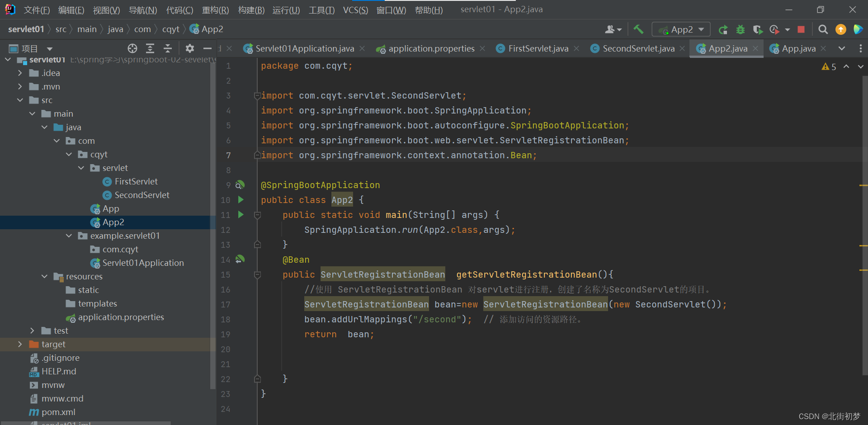The width and height of the screenshot is (868, 425).
Task: Launch the Profiler icon in the toolbar
Action: point(774,29)
